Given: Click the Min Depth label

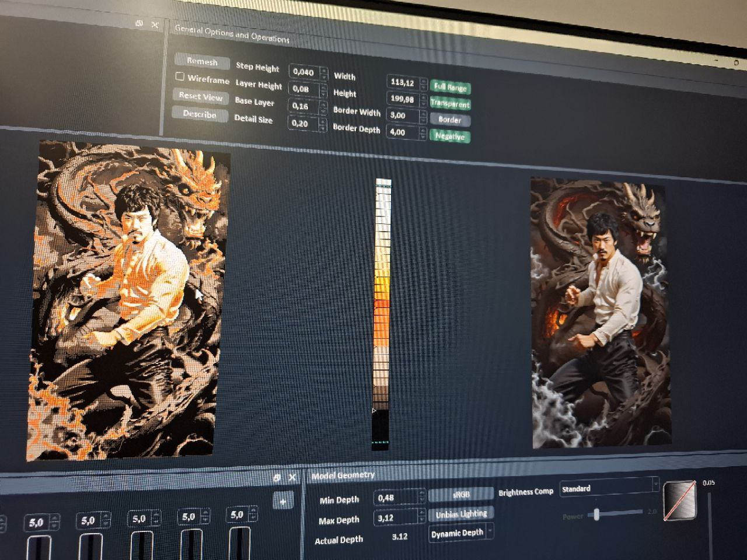Looking at the screenshot, I should click(x=339, y=500).
